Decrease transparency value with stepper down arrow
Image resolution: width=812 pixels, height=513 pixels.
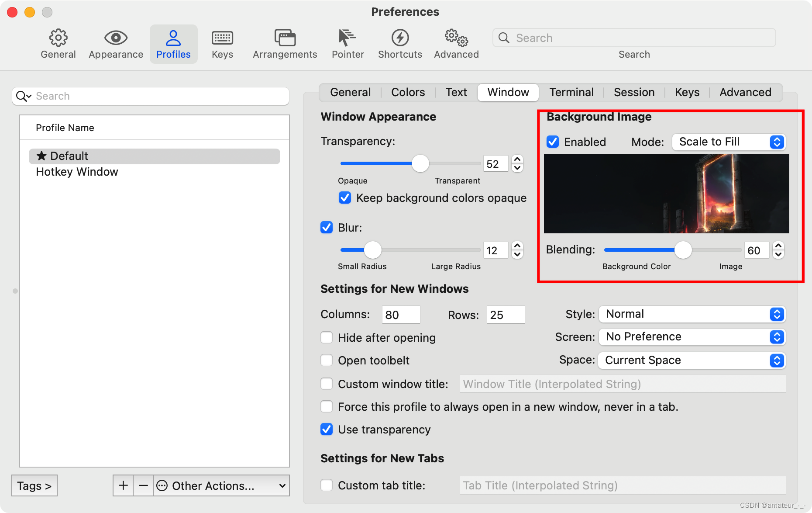tap(517, 168)
